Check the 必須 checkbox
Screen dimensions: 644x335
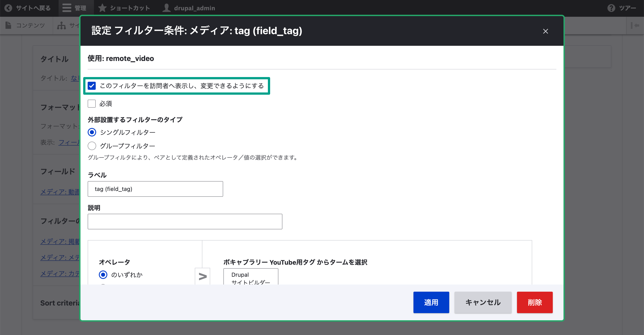(92, 104)
